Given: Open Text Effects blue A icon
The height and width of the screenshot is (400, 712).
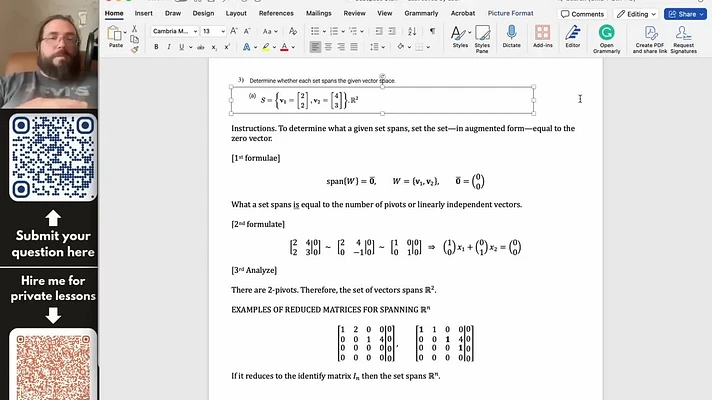Looking at the screenshot, I should [246, 47].
